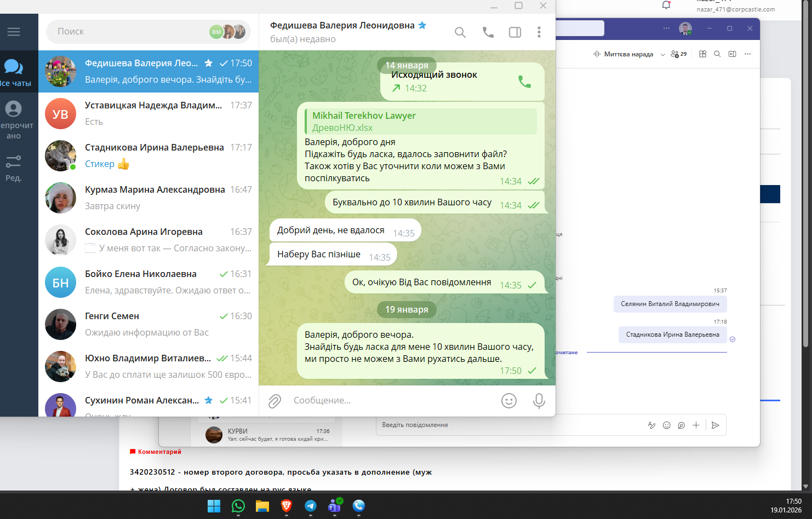Click the outgoing call phone icon
The image size is (812, 519).
pyautogui.click(x=525, y=82)
